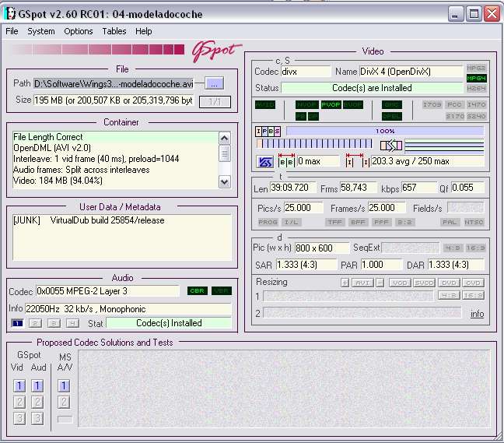Open the System menu
Image resolution: width=504 pixels, height=443 pixels.
tap(40, 31)
